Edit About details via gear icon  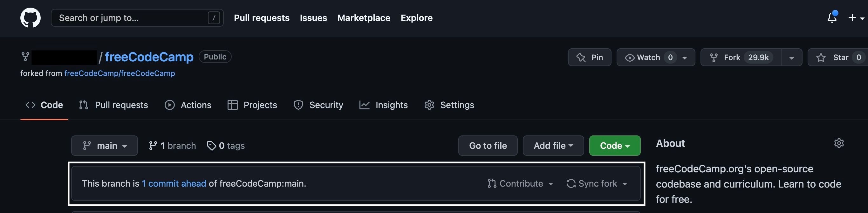(839, 143)
